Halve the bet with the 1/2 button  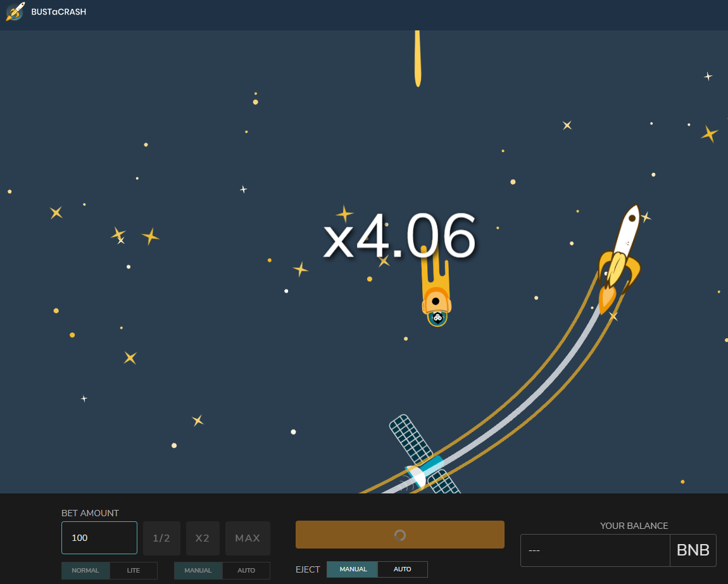pyautogui.click(x=161, y=538)
